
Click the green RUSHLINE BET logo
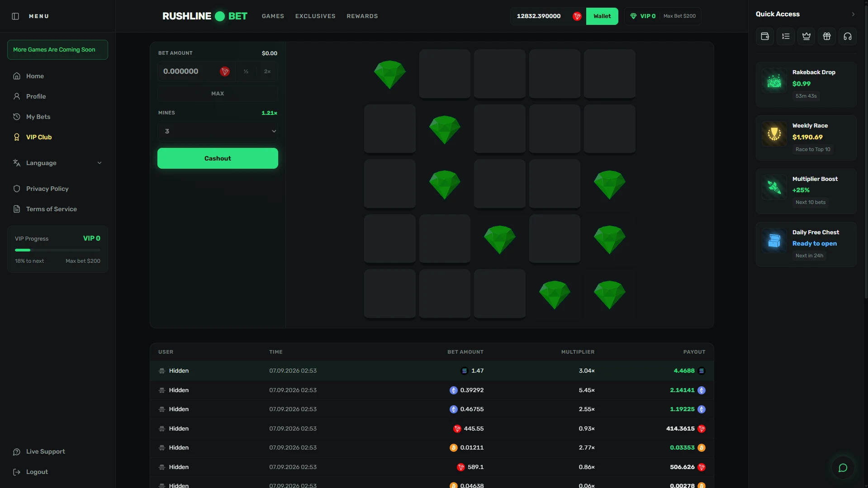click(205, 16)
